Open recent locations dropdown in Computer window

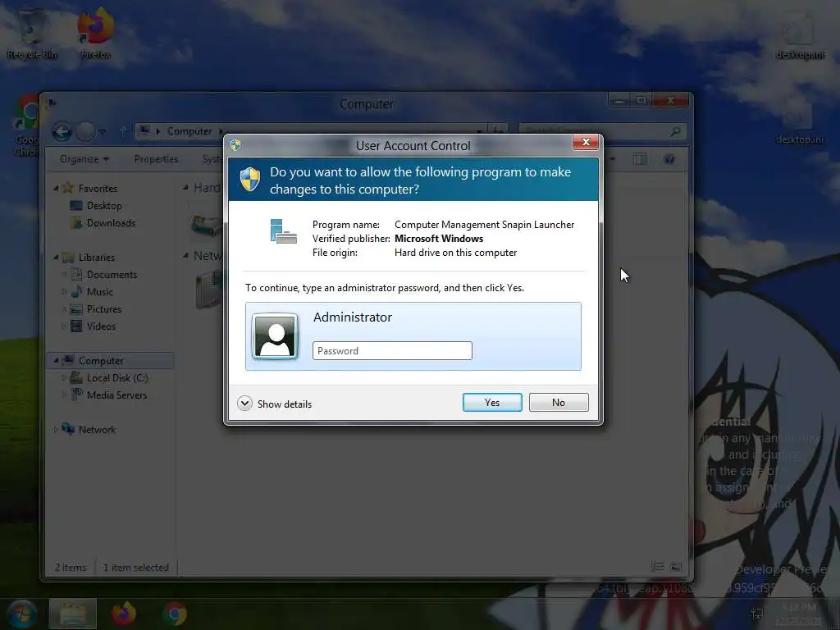click(103, 132)
